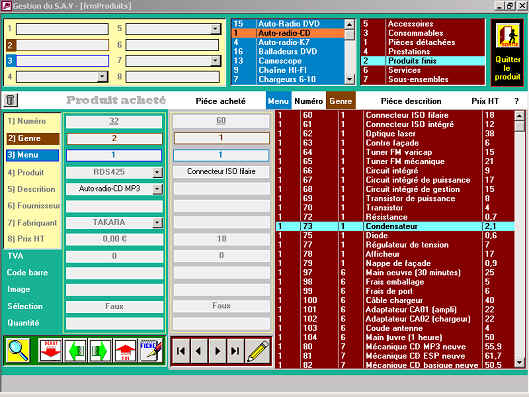Click scroll-up arrow of pieces list
529x397 pixels.
519,116
